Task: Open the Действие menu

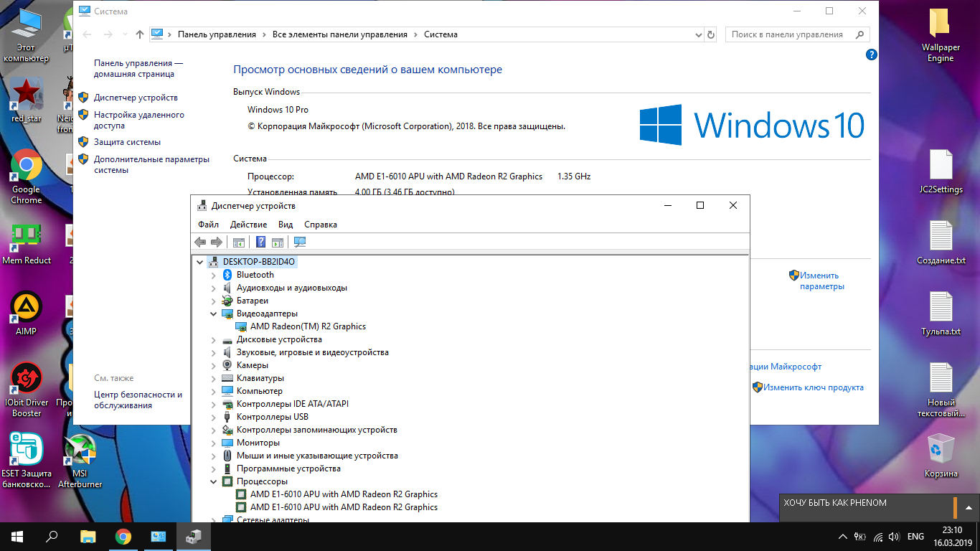Action: click(x=248, y=225)
